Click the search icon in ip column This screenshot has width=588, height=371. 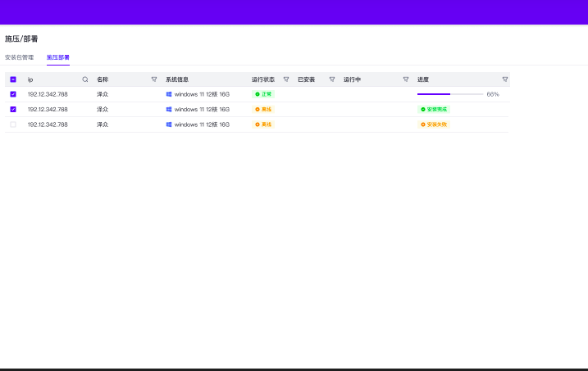click(85, 79)
